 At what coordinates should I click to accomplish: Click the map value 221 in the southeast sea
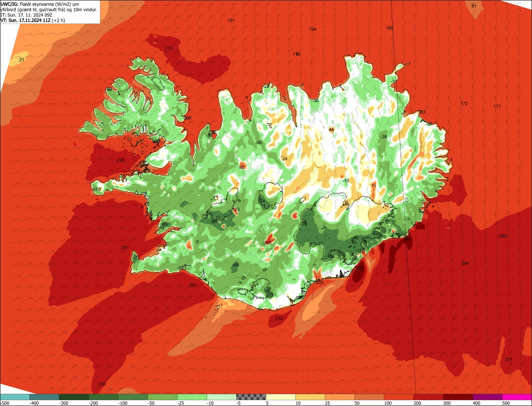[x=509, y=360]
